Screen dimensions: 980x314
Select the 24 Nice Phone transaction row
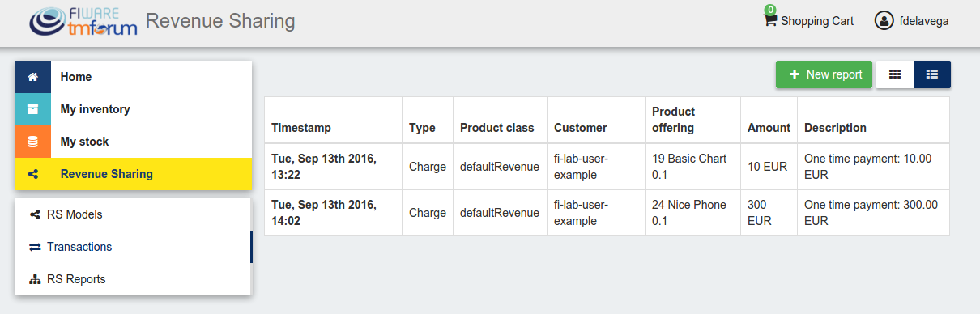click(x=607, y=213)
